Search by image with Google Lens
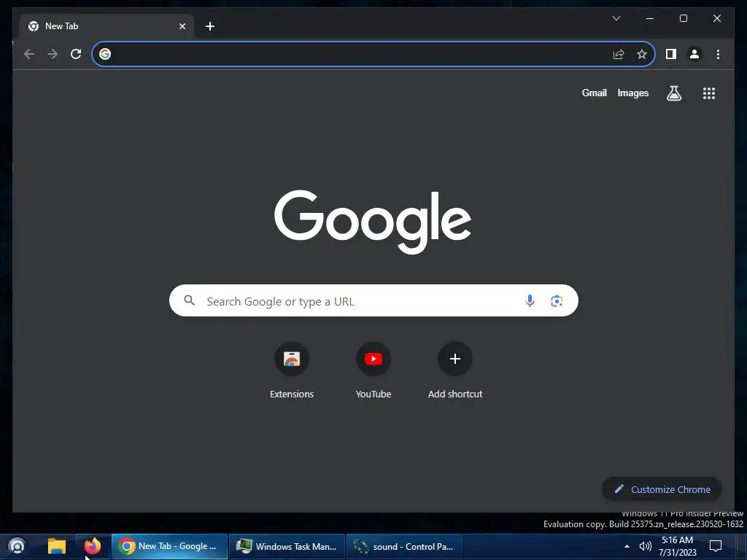747x560 pixels. [557, 301]
